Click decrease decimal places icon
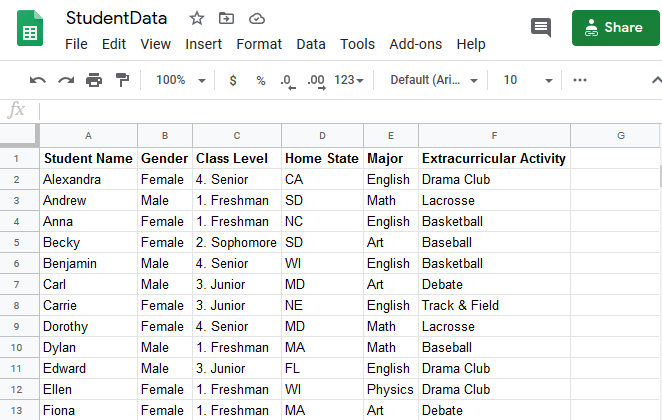The image size is (662, 420). point(288,81)
